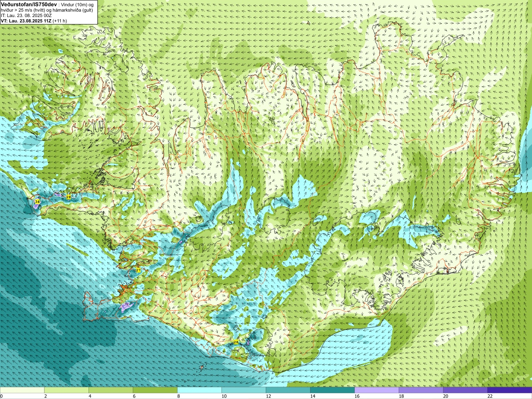The height and width of the screenshot is (399, 532).
Task: Select the lavender 16–18 m/s legend swatch
Action: pyautogui.click(x=377, y=390)
